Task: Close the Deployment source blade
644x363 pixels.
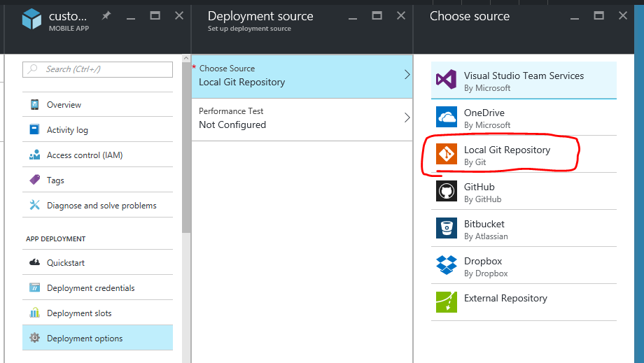Action: pyautogui.click(x=401, y=15)
